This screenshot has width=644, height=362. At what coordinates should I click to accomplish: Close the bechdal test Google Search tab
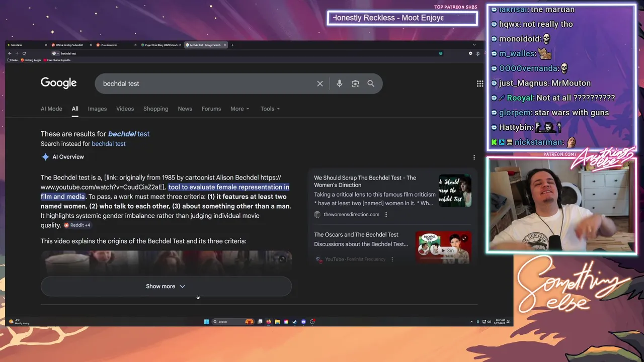[225, 45]
